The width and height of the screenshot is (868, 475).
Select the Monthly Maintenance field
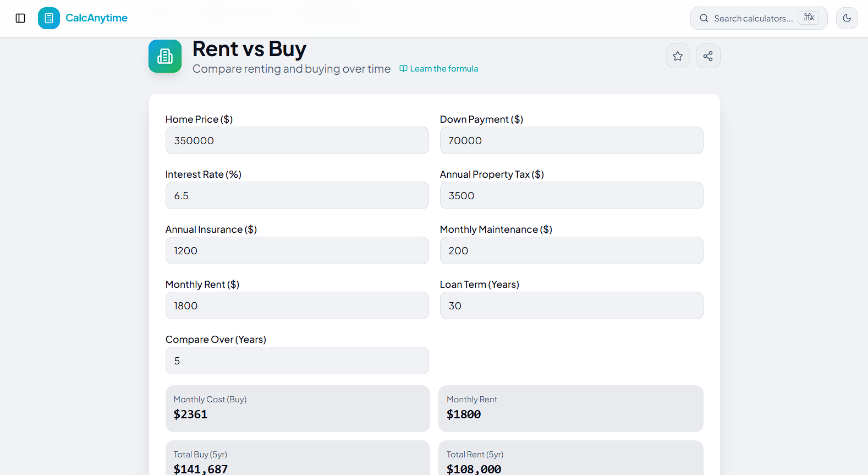[x=572, y=250]
